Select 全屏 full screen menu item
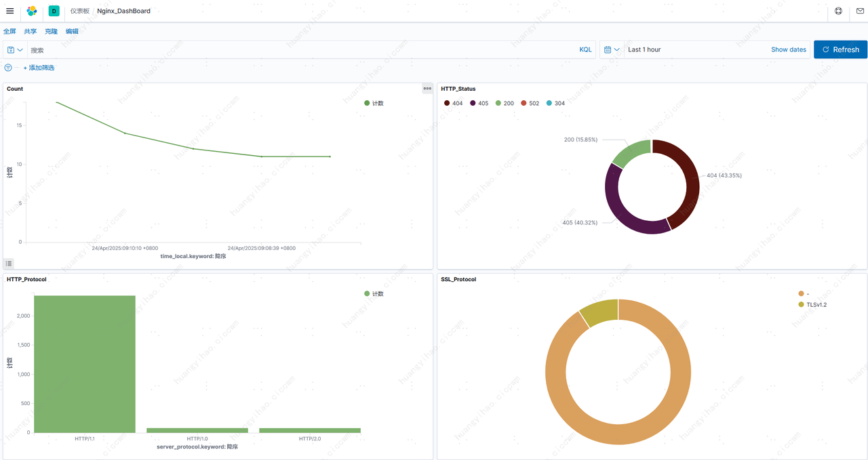Image resolution: width=868 pixels, height=460 pixels. point(9,31)
